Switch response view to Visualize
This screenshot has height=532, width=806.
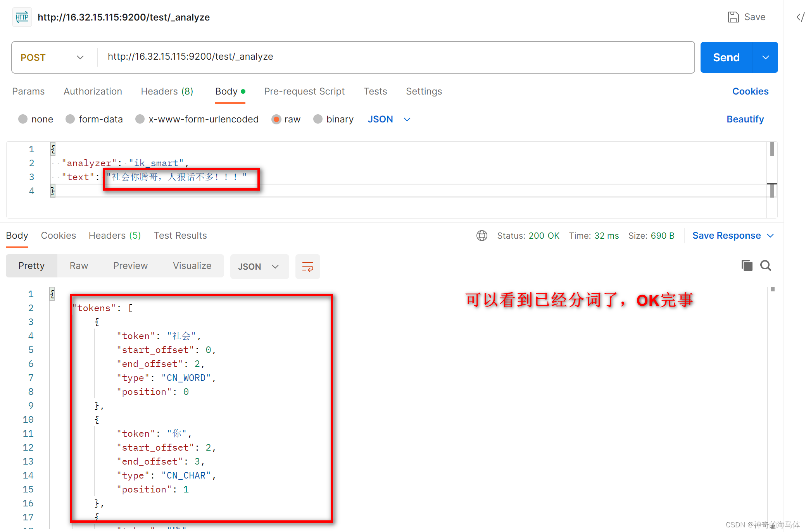(x=192, y=266)
